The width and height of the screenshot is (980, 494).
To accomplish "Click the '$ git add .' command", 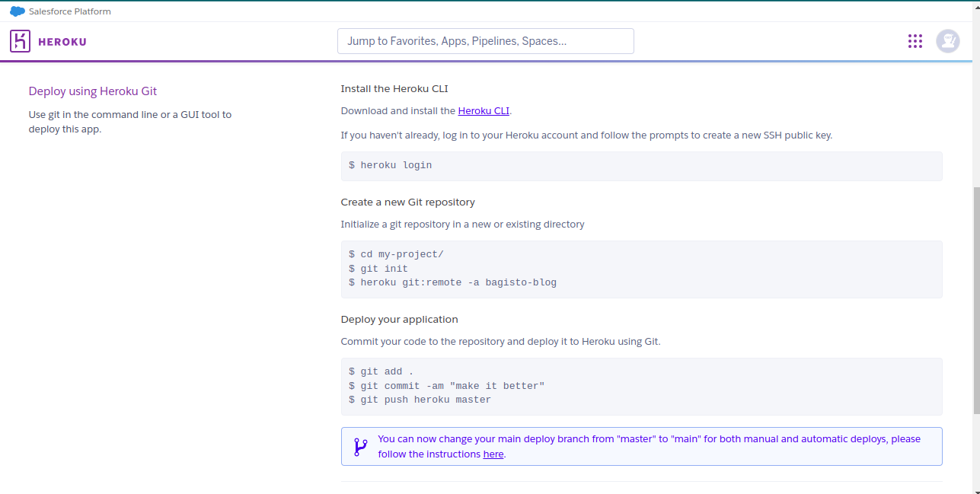I will pos(381,372).
